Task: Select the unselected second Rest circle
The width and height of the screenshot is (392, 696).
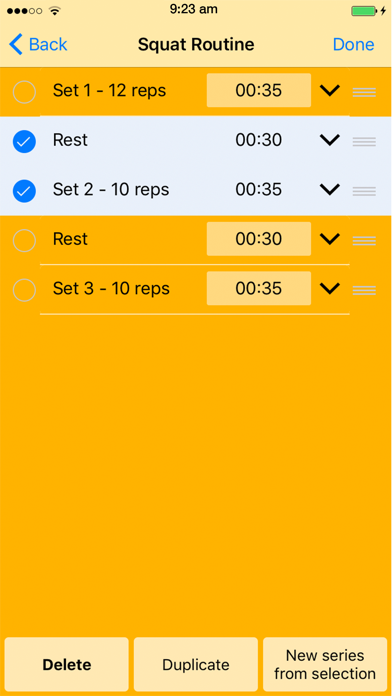Action: click(24, 241)
